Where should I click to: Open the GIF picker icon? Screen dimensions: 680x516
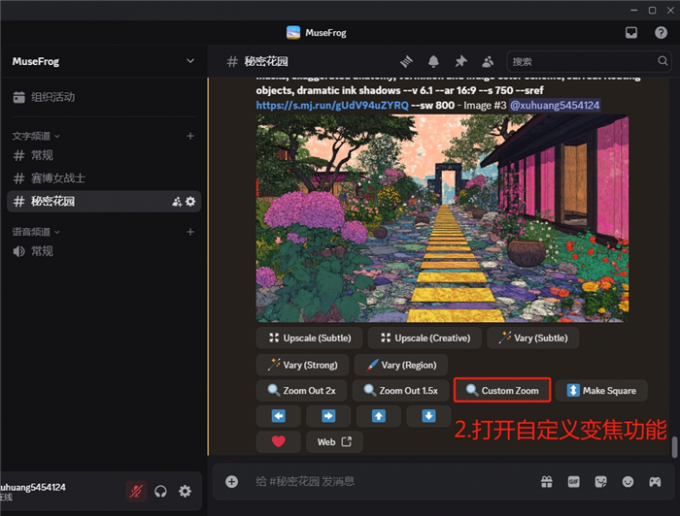[x=574, y=481]
